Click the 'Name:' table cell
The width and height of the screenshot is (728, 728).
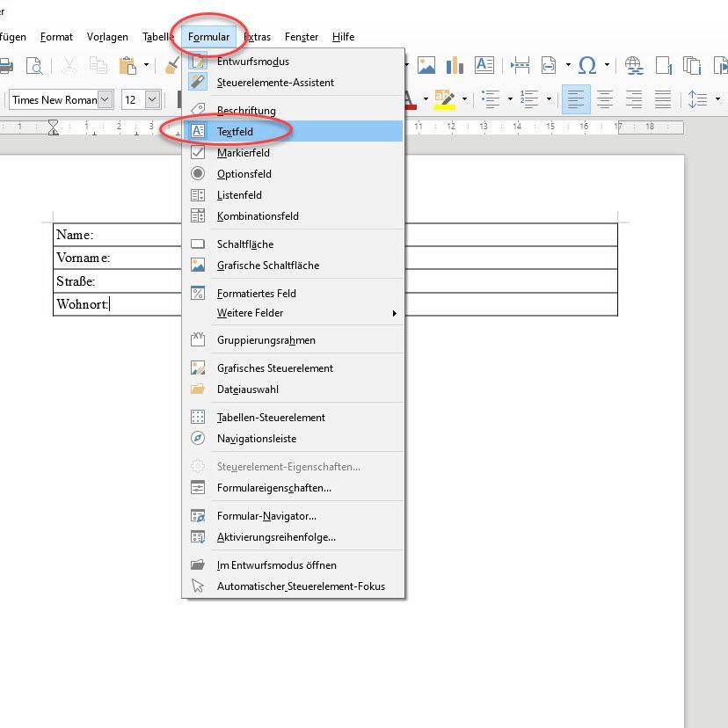coord(117,235)
